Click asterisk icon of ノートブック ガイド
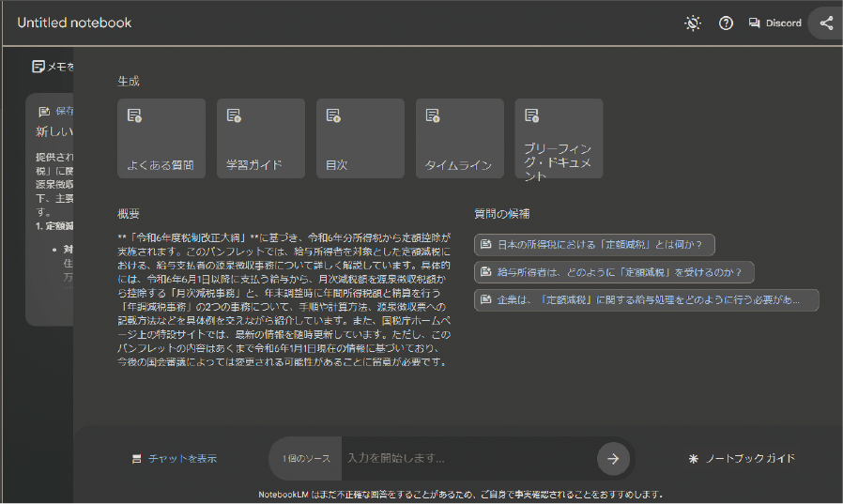The width and height of the screenshot is (843, 504). tap(694, 459)
